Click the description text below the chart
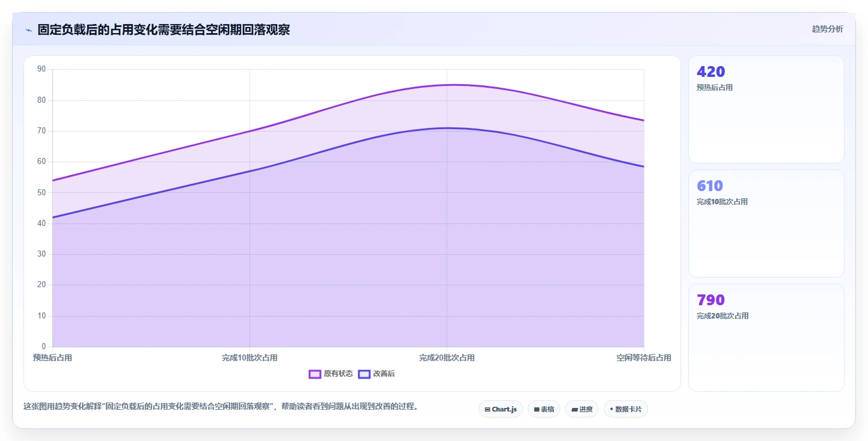This screenshot has height=441, width=868. pyautogui.click(x=221, y=407)
